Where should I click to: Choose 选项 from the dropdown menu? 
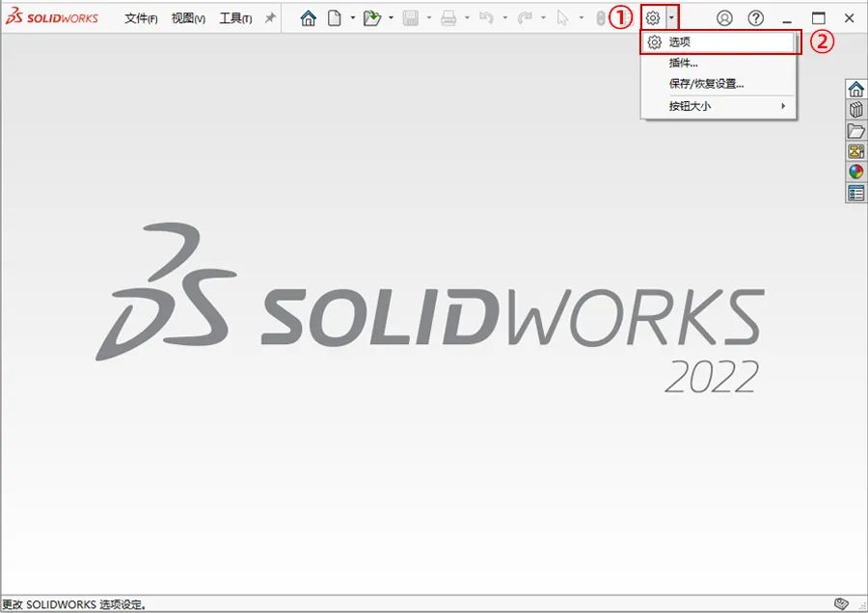tap(719, 42)
